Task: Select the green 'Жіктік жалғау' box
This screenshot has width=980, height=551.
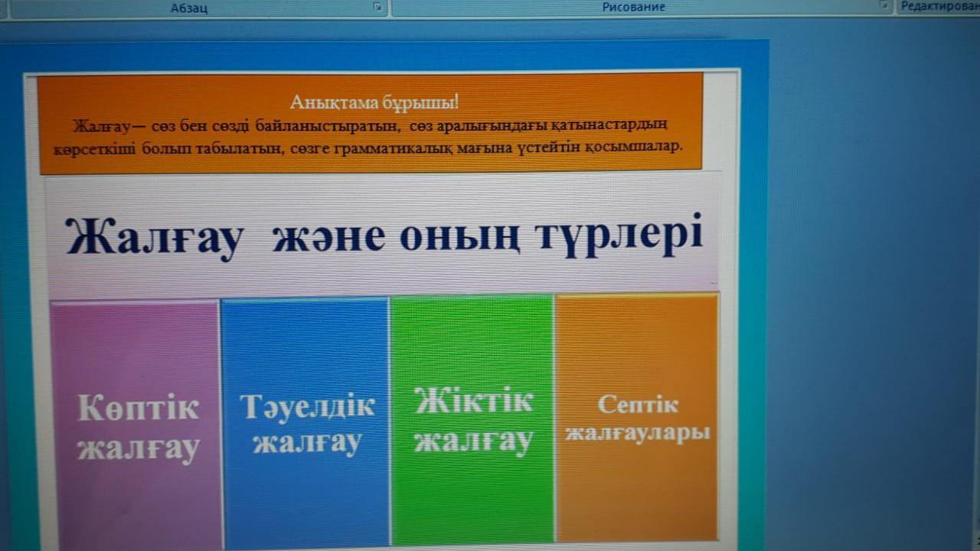Action: point(472,419)
